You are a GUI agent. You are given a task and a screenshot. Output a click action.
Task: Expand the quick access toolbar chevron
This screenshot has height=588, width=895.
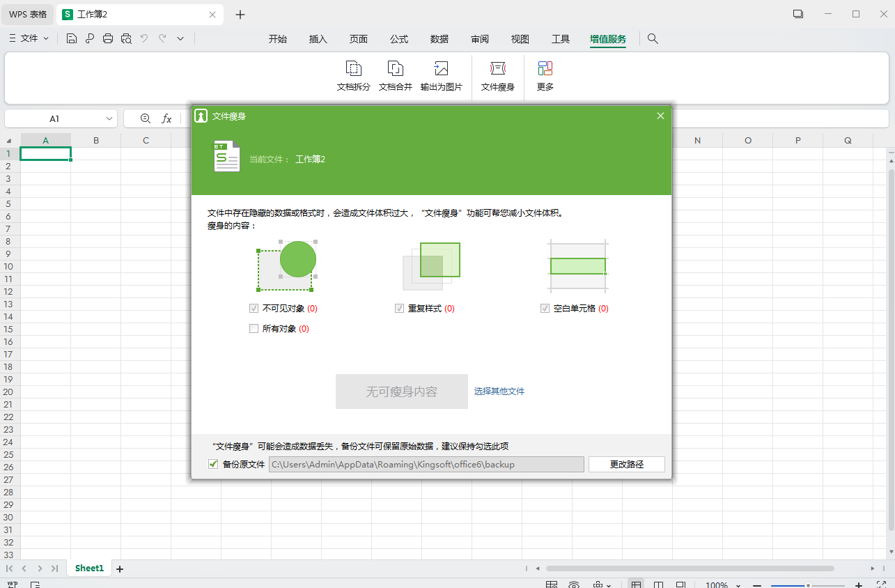[x=180, y=39]
